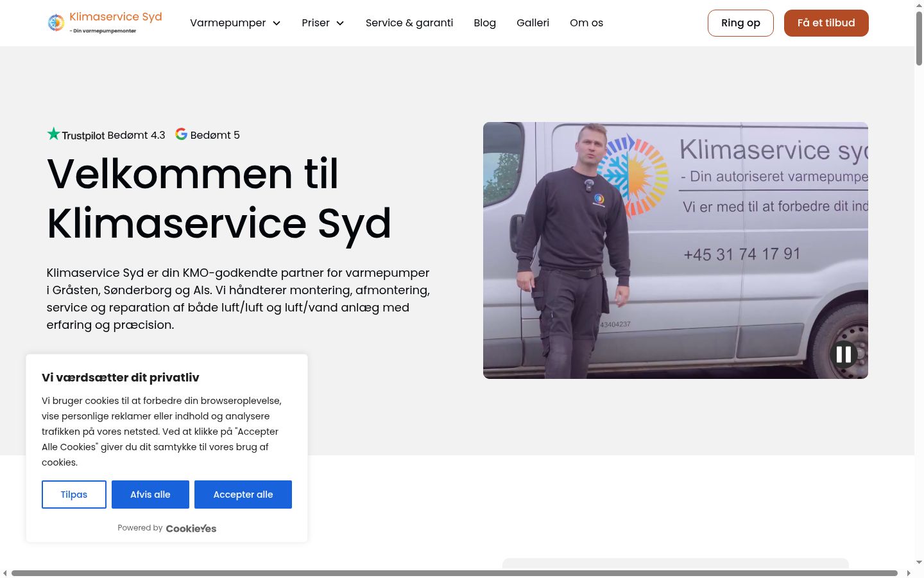The height and width of the screenshot is (578, 924).
Task: Open the CookieYes powered-by link
Action: (191, 529)
